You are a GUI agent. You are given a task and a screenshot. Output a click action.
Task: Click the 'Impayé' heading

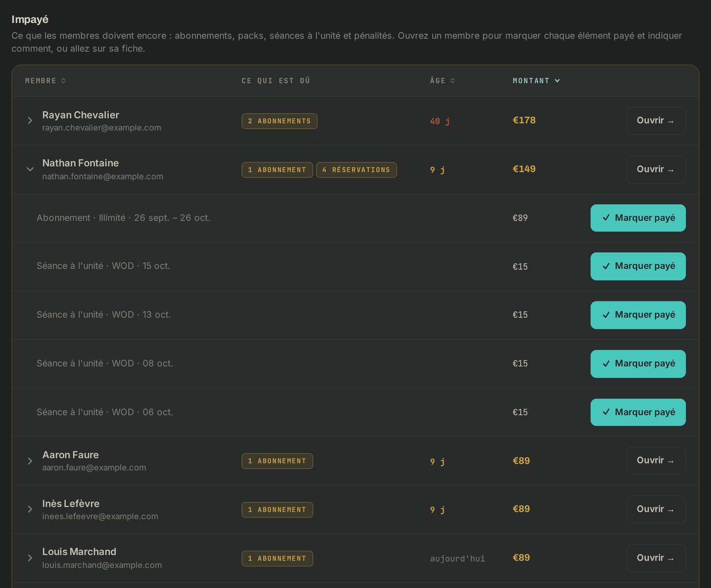(x=30, y=20)
